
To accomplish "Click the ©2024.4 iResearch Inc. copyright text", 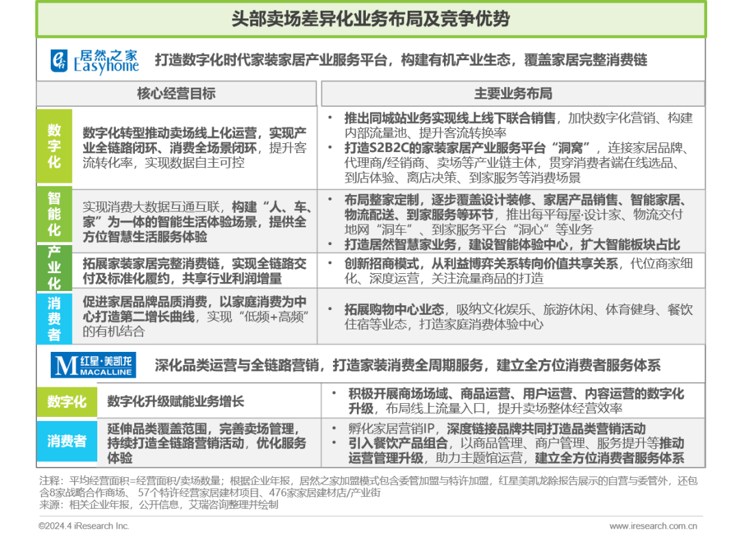I will 84,526.
